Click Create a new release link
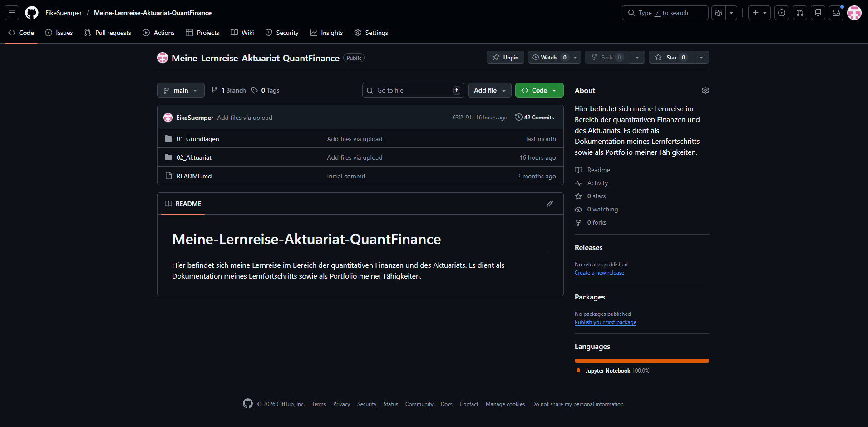 click(x=599, y=273)
